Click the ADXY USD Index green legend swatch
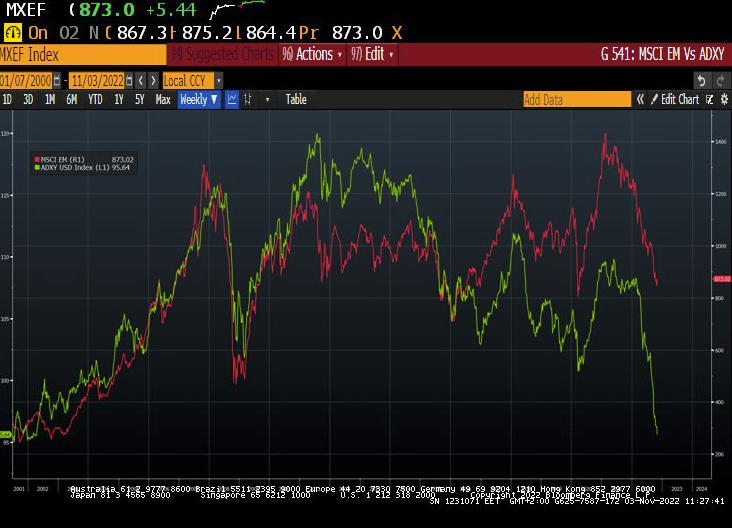The image size is (732, 528). coord(37,168)
